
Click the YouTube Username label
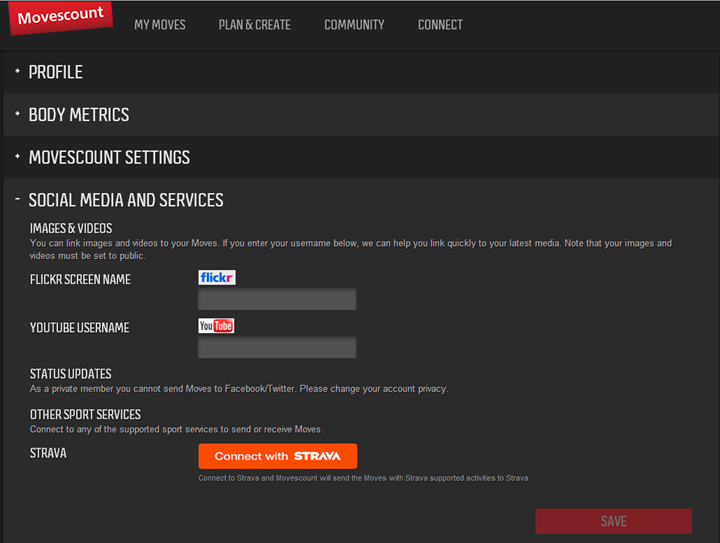point(79,327)
